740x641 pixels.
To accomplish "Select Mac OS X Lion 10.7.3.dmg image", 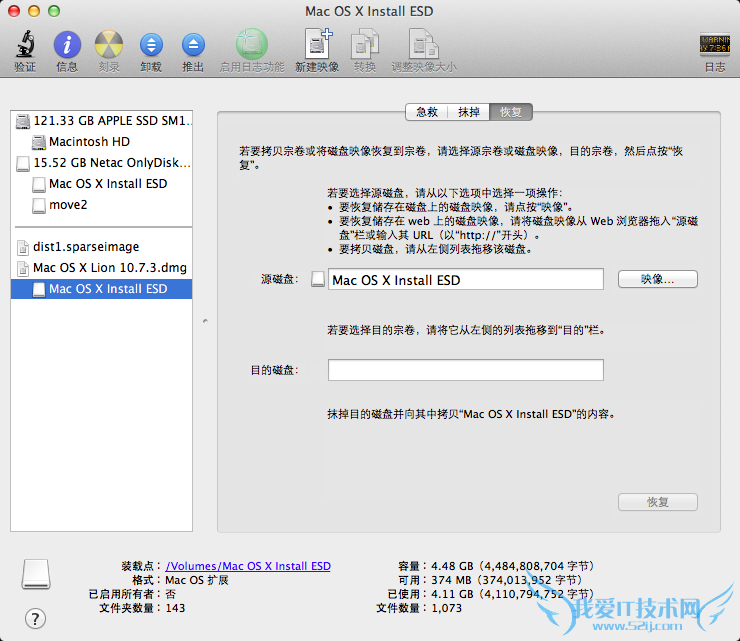I will tap(101, 268).
